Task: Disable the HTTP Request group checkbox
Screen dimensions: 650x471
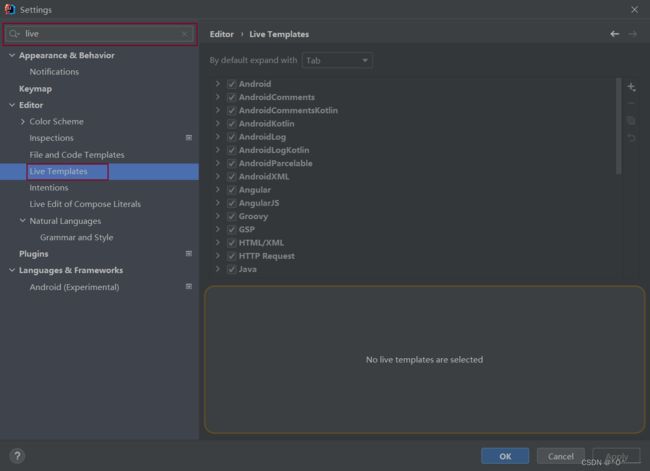Action: [x=231, y=256]
